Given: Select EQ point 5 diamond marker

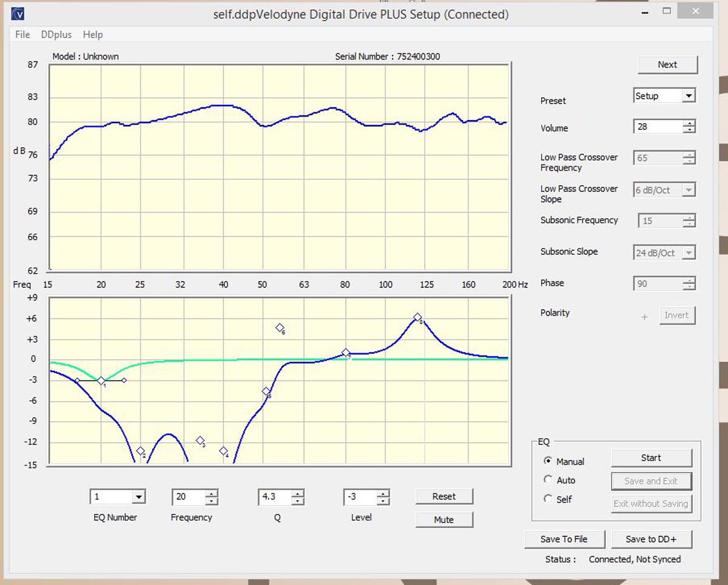Looking at the screenshot, I should [266, 391].
